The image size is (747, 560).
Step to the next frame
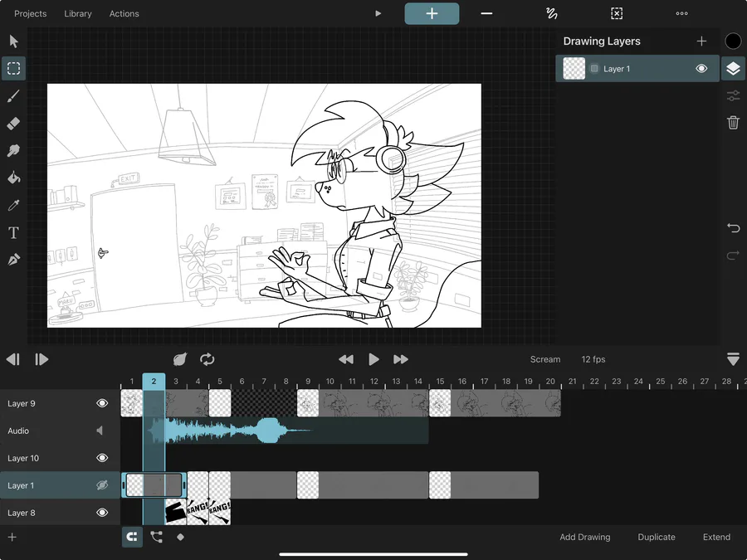pyautogui.click(x=41, y=359)
